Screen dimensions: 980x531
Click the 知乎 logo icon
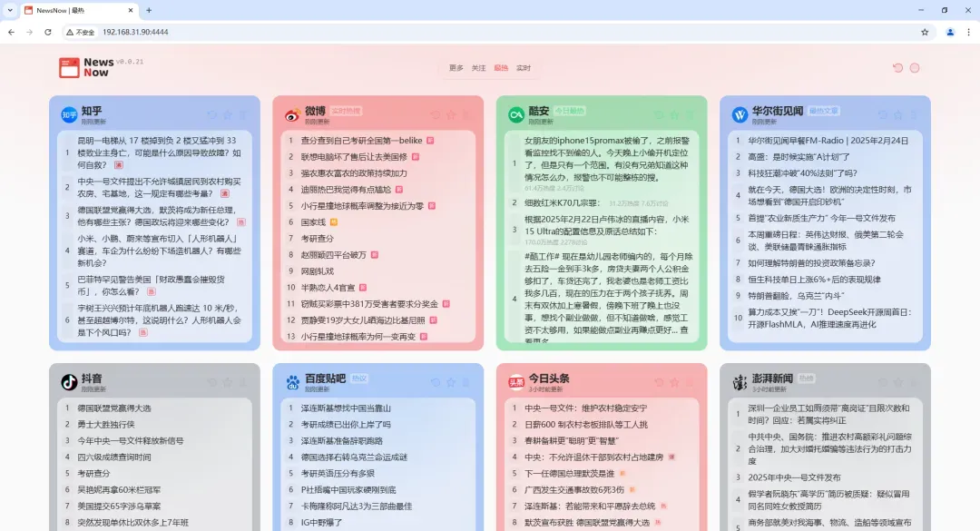[x=69, y=114]
